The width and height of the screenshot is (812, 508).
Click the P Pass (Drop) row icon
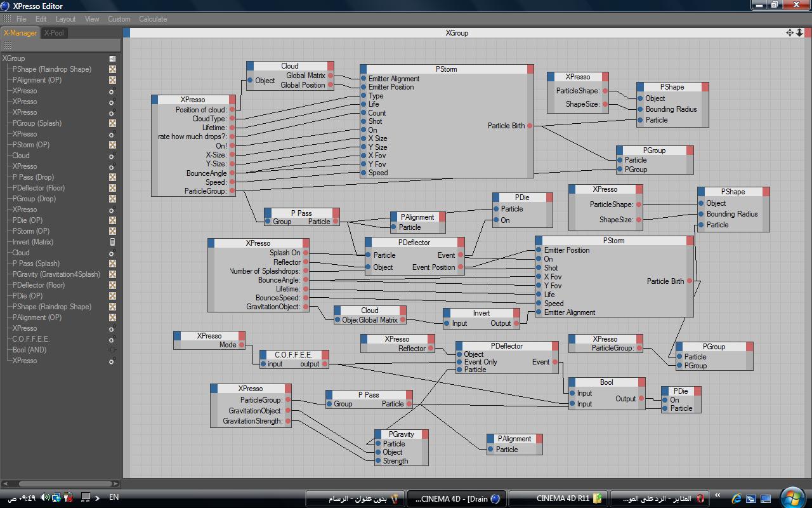[112, 177]
